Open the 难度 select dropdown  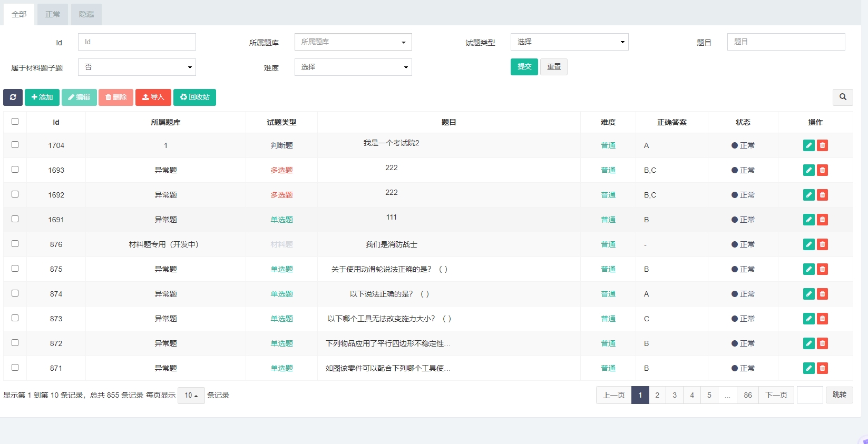click(353, 67)
